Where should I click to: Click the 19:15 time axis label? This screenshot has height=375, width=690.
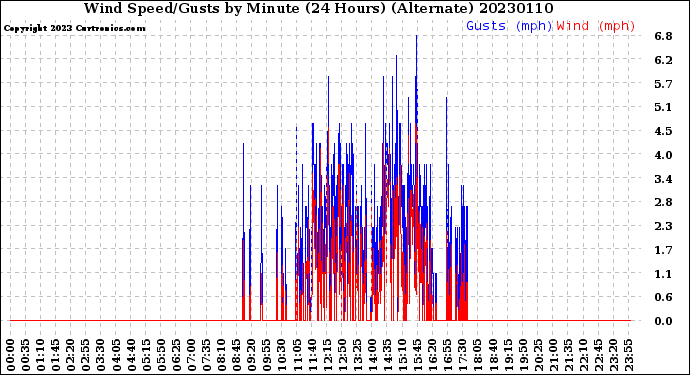click(507, 355)
